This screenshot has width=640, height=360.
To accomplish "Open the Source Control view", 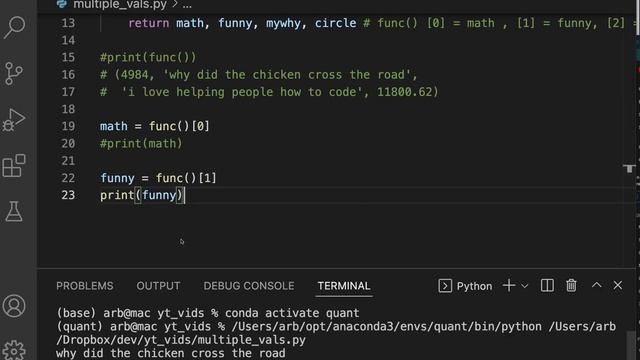I will click(14, 73).
